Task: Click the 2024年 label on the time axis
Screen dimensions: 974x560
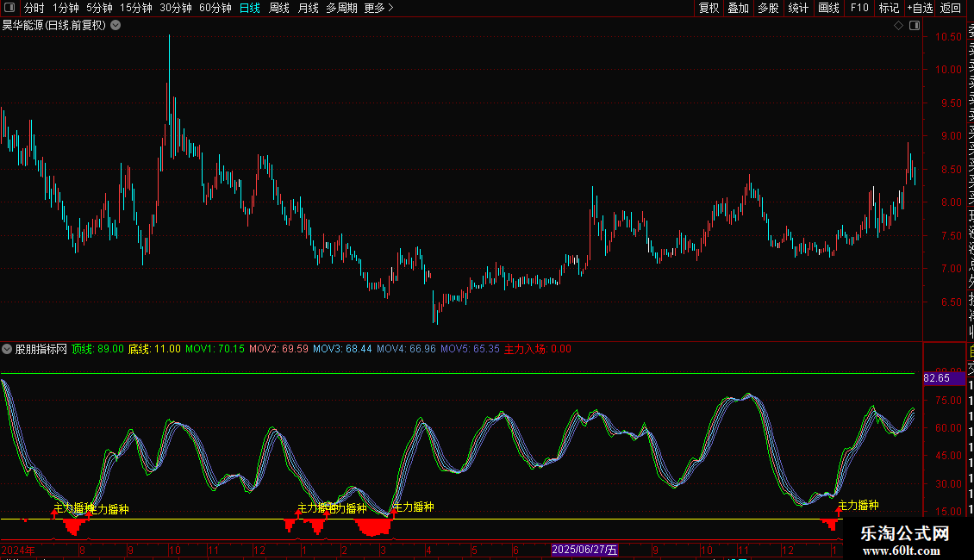Action: pyautogui.click(x=19, y=550)
